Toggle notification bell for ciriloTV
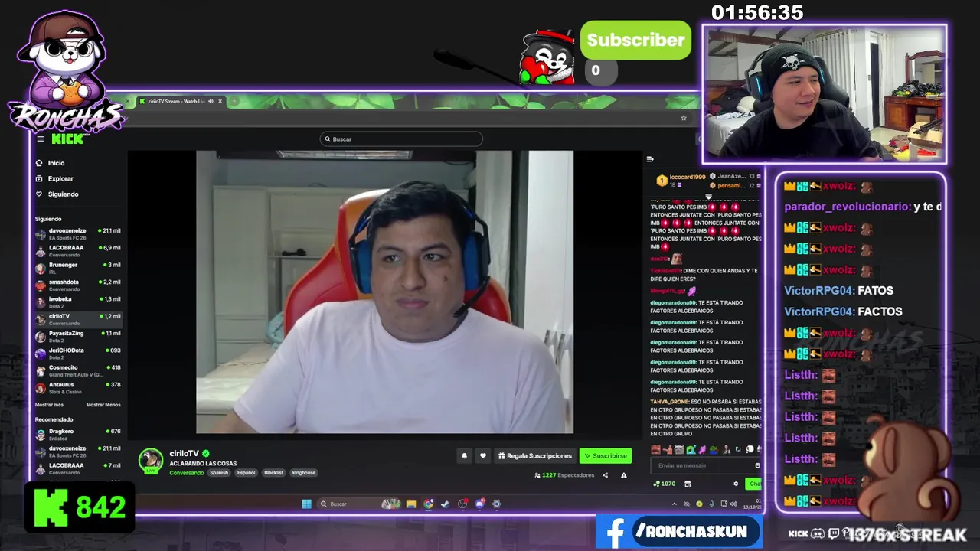980x551 pixels. (464, 456)
